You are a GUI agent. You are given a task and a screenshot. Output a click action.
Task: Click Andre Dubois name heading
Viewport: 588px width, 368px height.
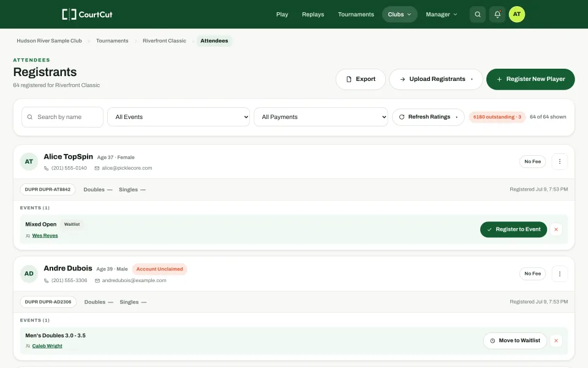(68, 269)
